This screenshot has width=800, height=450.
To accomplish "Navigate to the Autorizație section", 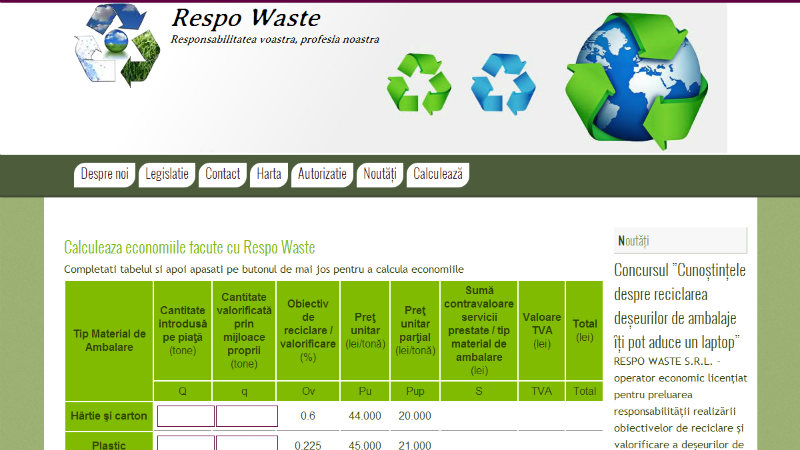I will pos(322,174).
